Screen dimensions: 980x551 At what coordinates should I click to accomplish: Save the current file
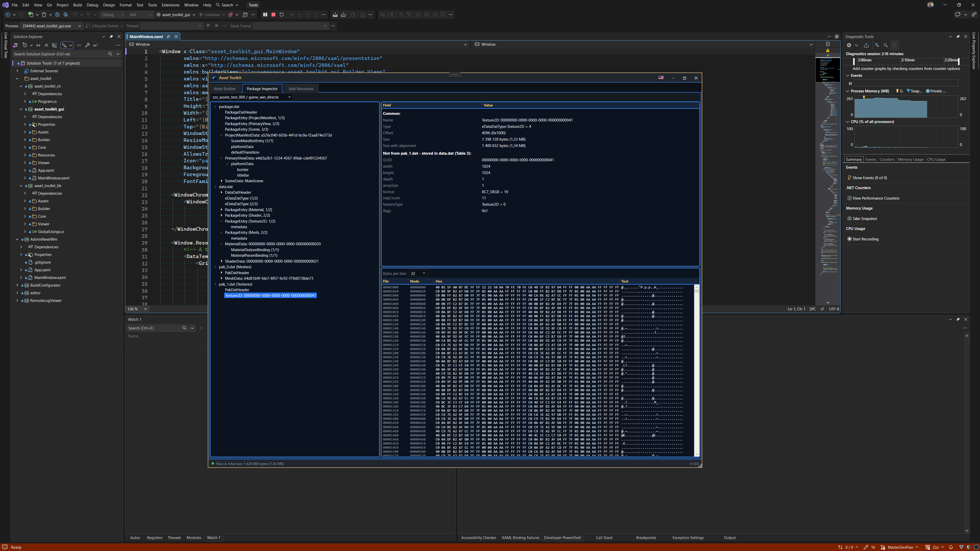(x=57, y=15)
